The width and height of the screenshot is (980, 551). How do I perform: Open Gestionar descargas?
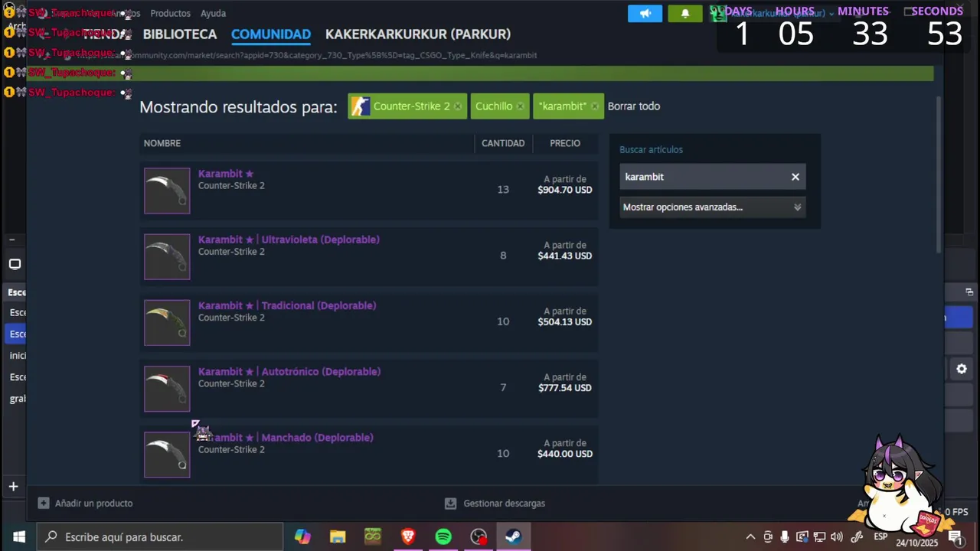pyautogui.click(x=504, y=504)
